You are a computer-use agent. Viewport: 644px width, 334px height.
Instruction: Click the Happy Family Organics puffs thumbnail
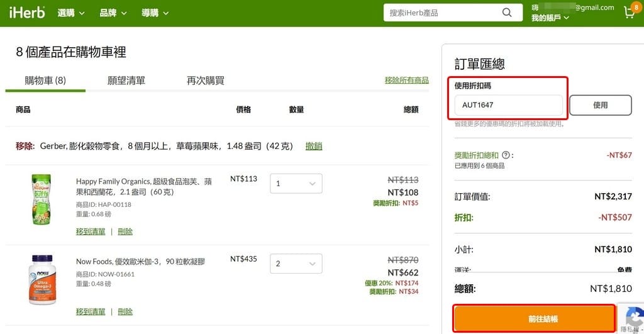42,199
